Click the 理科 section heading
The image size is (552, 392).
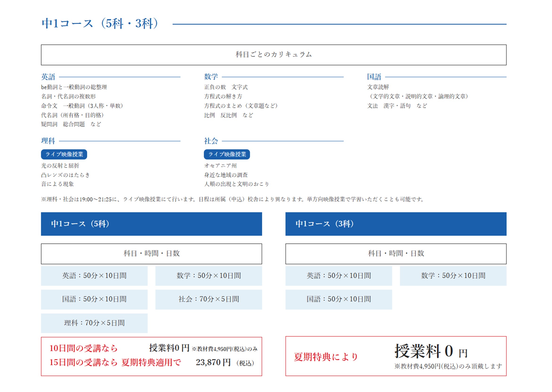pyautogui.click(x=48, y=141)
